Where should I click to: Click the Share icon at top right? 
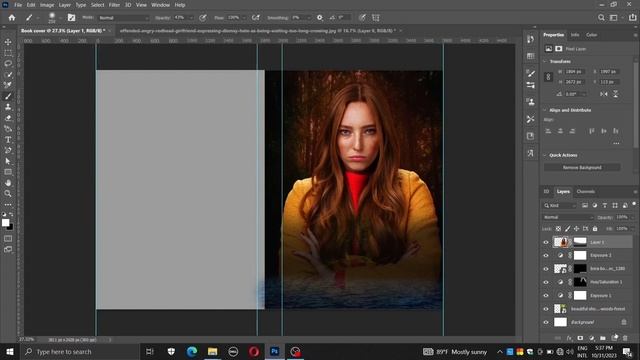tap(632, 18)
